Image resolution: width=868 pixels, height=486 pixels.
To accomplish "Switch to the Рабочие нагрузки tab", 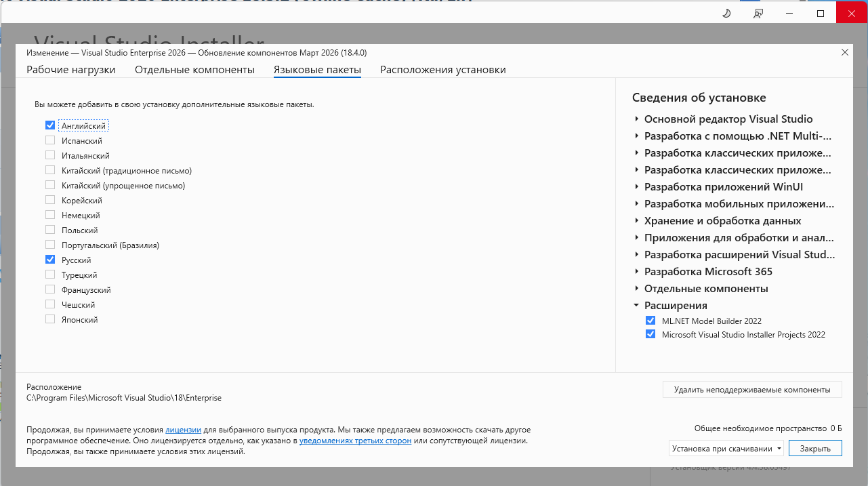I will pos(71,70).
